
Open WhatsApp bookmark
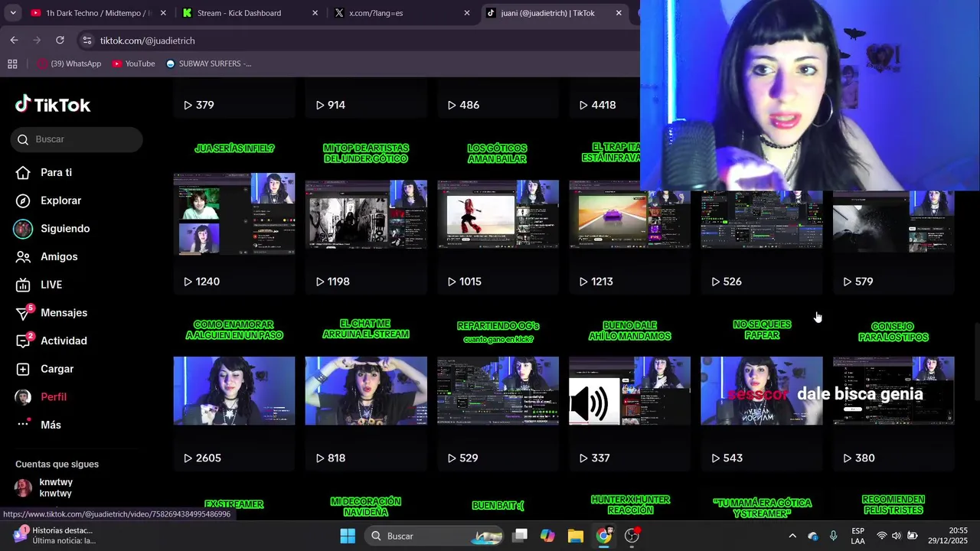pos(69,64)
